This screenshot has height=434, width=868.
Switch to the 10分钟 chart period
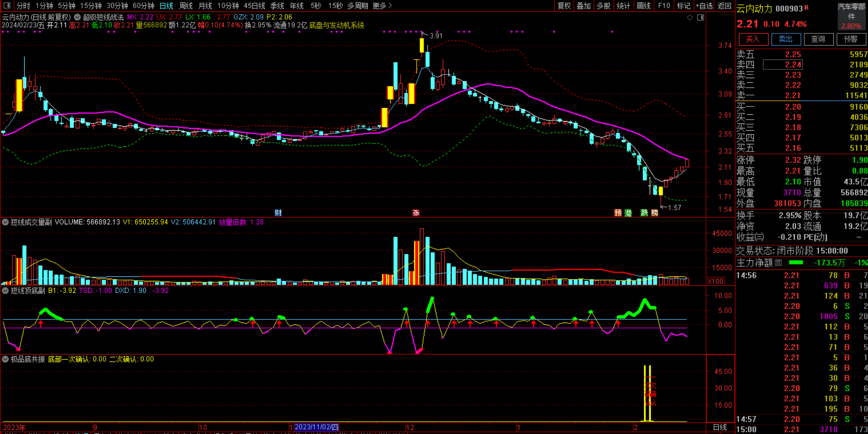[228, 5]
